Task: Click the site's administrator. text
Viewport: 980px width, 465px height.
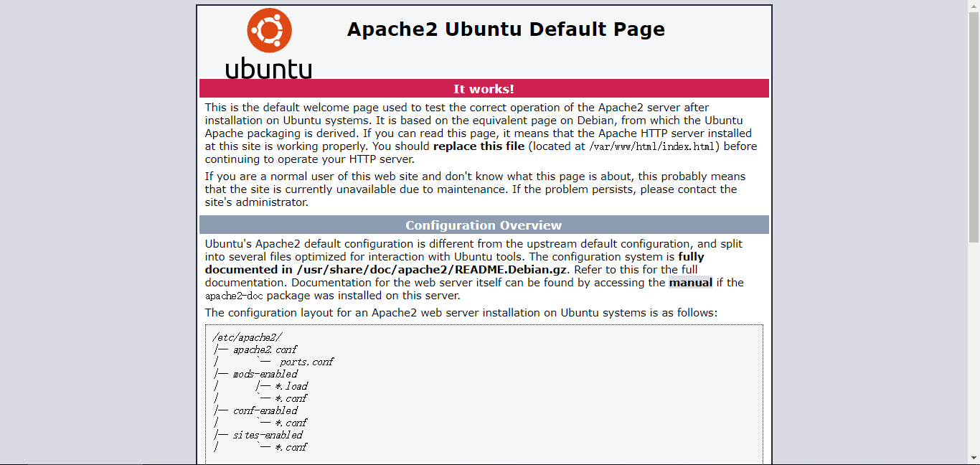Action: pyautogui.click(x=257, y=202)
